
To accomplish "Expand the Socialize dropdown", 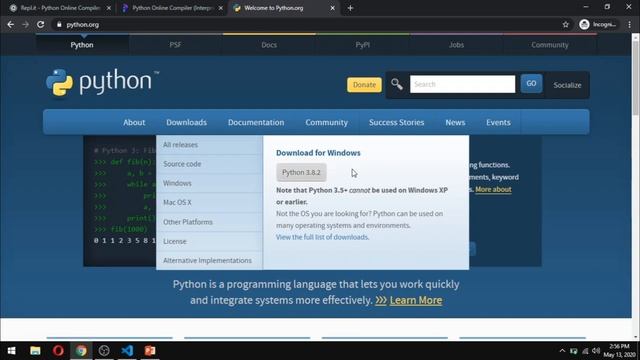I will coord(567,85).
